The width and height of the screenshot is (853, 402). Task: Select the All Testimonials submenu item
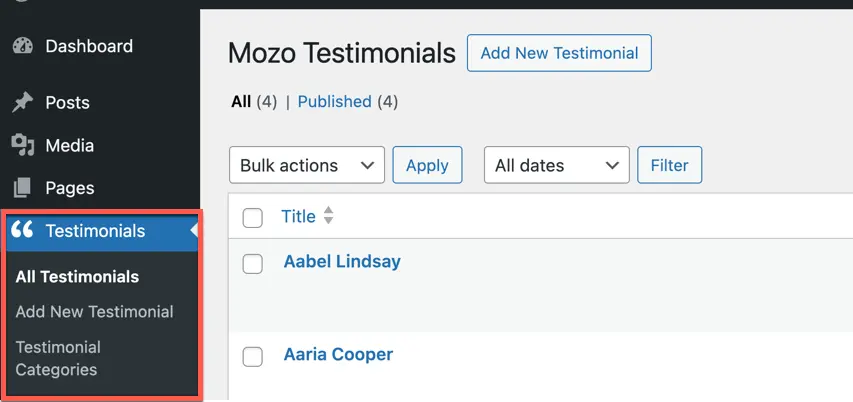pyautogui.click(x=77, y=277)
